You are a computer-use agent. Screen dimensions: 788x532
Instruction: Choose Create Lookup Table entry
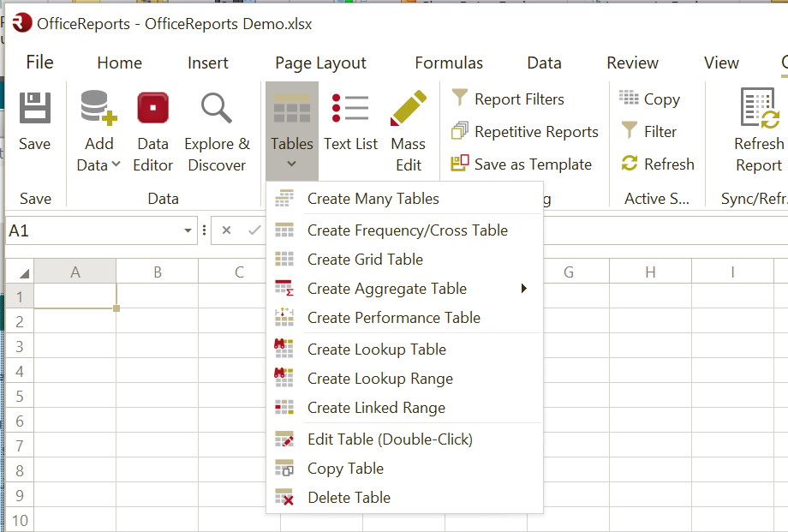pyautogui.click(x=404, y=349)
